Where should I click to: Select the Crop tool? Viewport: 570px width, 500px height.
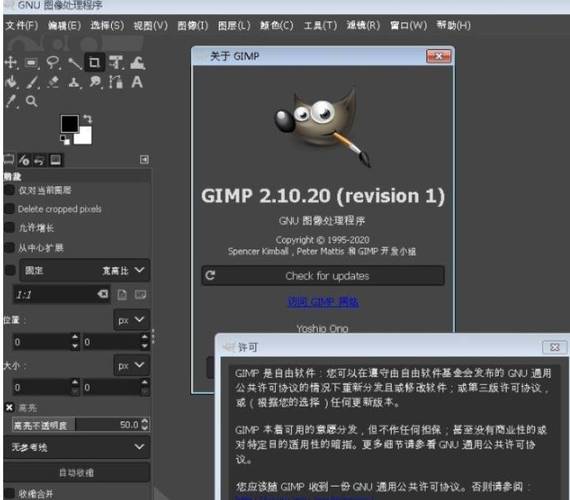click(x=95, y=63)
